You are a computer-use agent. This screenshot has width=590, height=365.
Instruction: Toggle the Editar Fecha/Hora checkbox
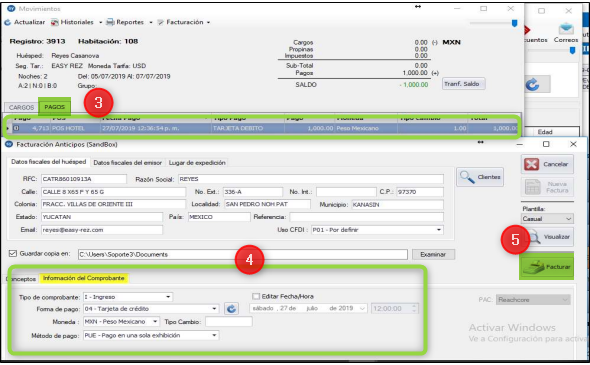(x=256, y=297)
